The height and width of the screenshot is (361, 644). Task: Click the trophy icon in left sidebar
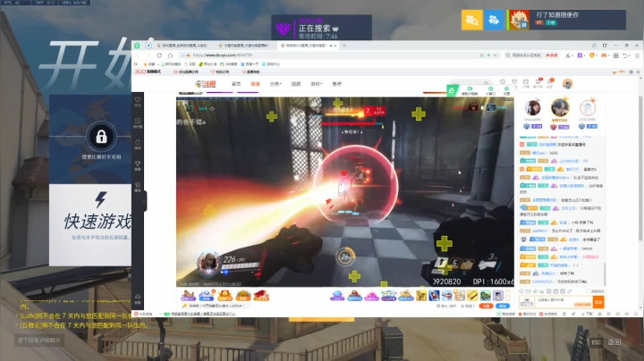pos(138,165)
